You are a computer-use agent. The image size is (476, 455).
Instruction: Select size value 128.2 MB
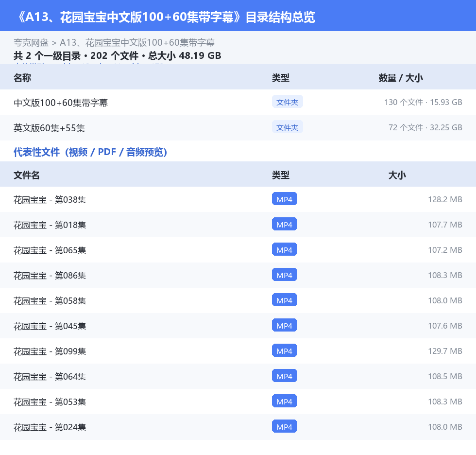pos(445,199)
